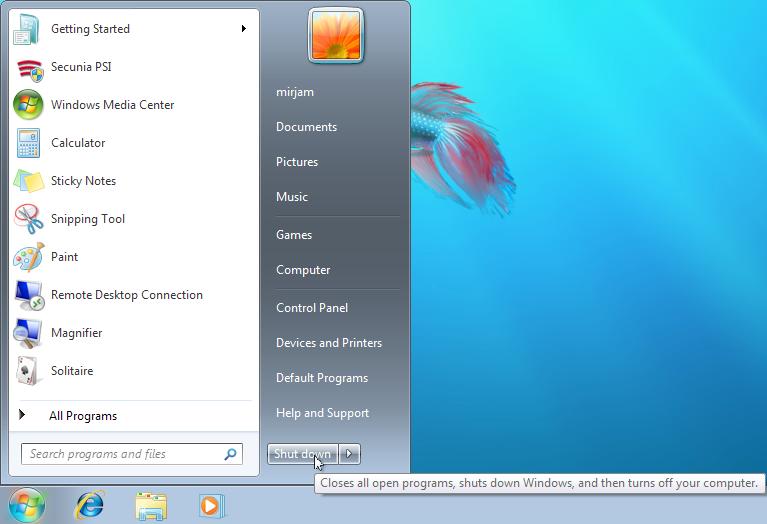This screenshot has height=524, width=767.
Task: Expand the Getting Started submenu arrow
Action: [x=243, y=29]
